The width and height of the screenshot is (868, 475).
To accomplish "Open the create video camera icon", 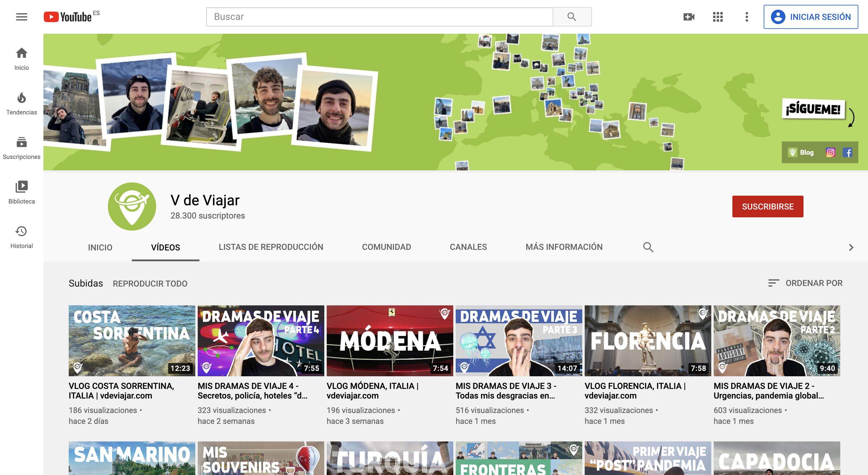I will [x=688, y=17].
